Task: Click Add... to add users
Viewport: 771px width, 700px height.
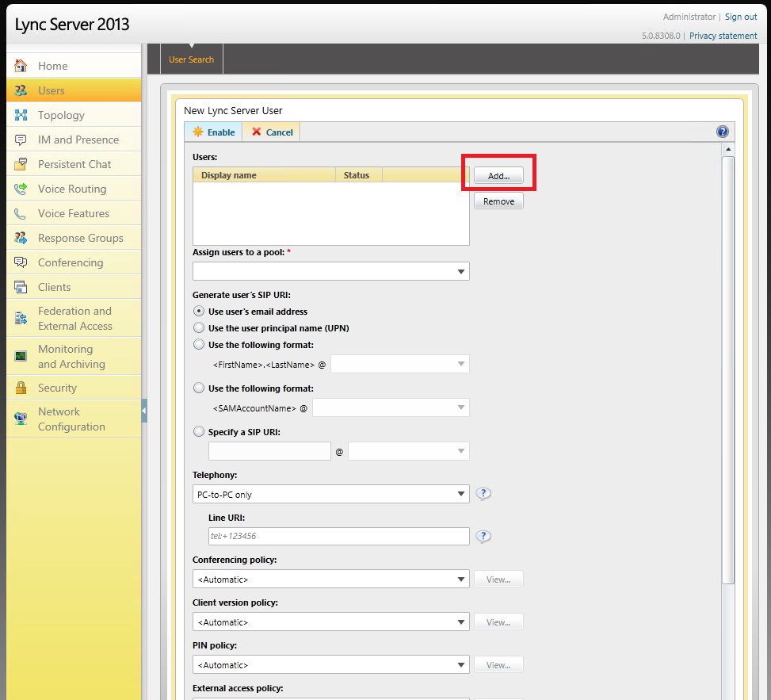Action: coord(498,176)
